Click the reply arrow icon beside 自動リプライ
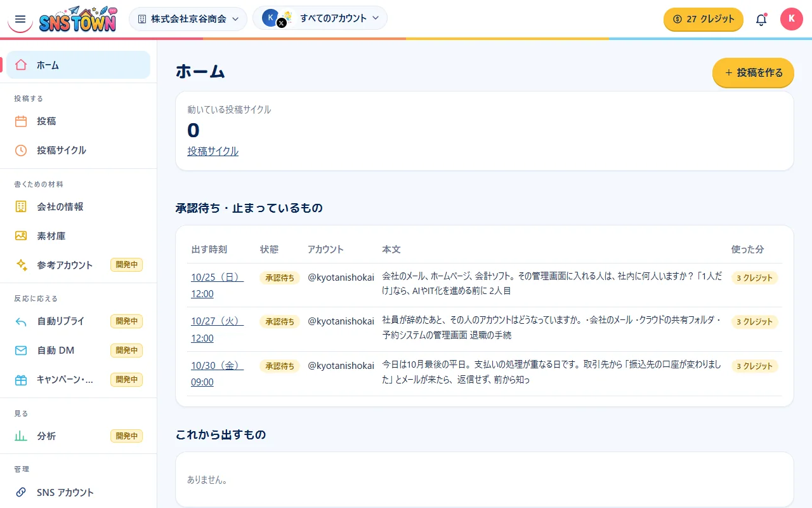Screen dimensions: 812x508 [21, 321]
